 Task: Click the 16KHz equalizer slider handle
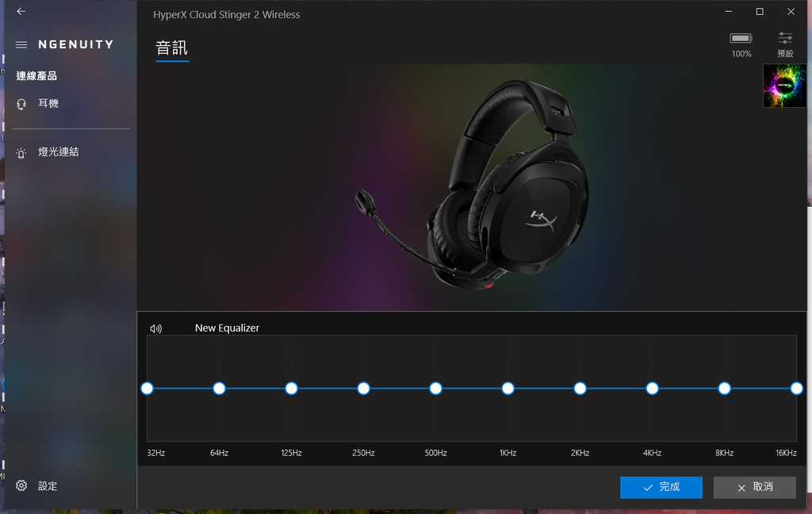pos(796,389)
